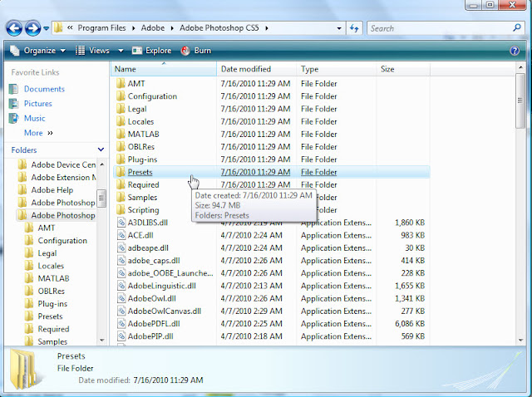Click Plug-ins folder icon in file list
The width and height of the screenshot is (532, 397).
[121, 159]
